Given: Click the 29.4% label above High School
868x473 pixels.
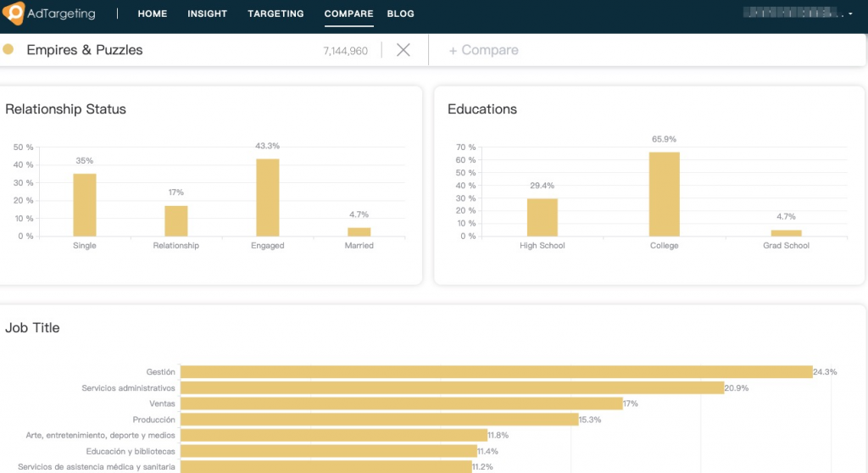Looking at the screenshot, I should (x=542, y=186).
